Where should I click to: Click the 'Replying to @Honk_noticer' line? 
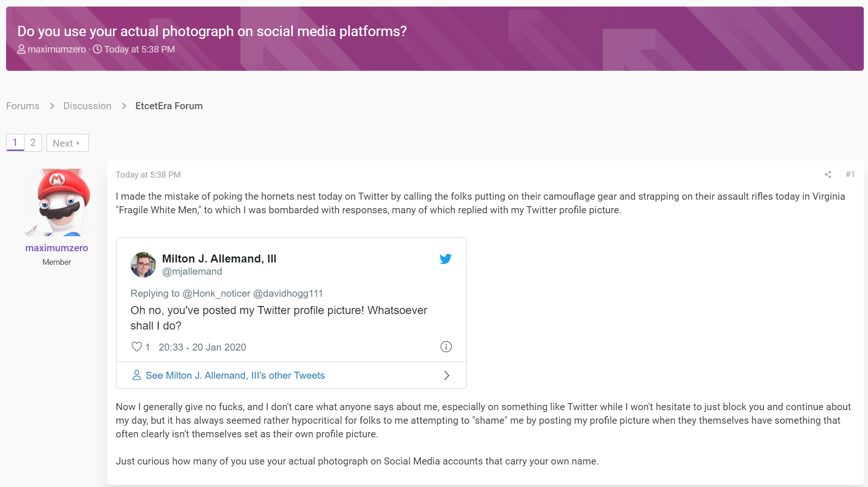(x=227, y=293)
